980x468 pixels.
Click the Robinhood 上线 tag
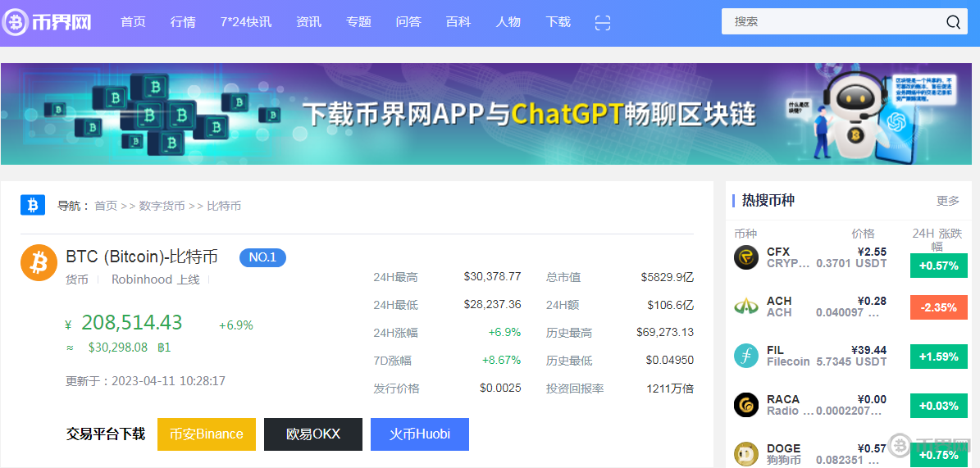156,280
